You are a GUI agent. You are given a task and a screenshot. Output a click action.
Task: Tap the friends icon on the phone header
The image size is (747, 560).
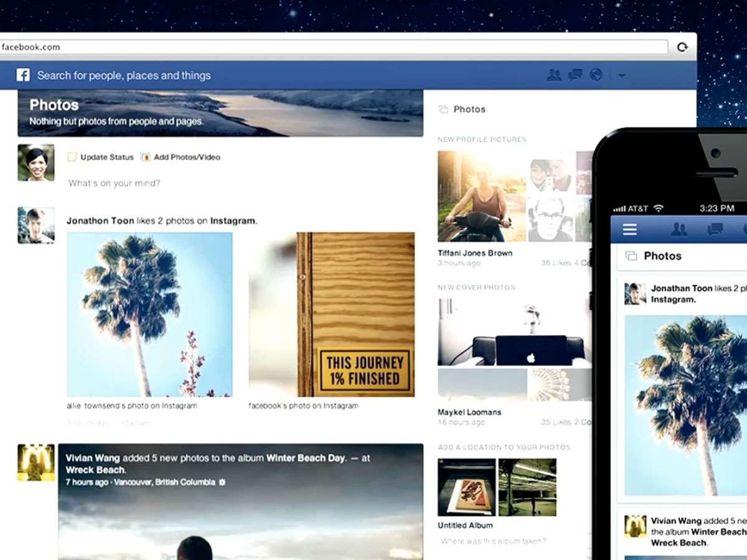click(679, 230)
